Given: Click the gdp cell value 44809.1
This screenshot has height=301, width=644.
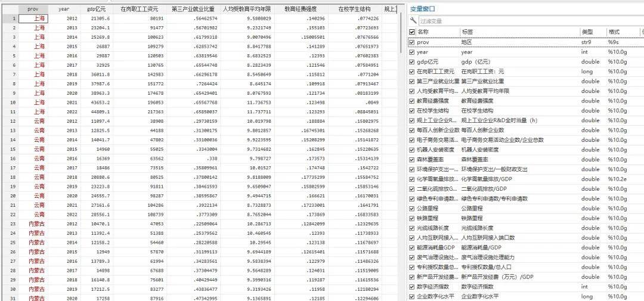Looking at the screenshot, I should tap(97, 111).
